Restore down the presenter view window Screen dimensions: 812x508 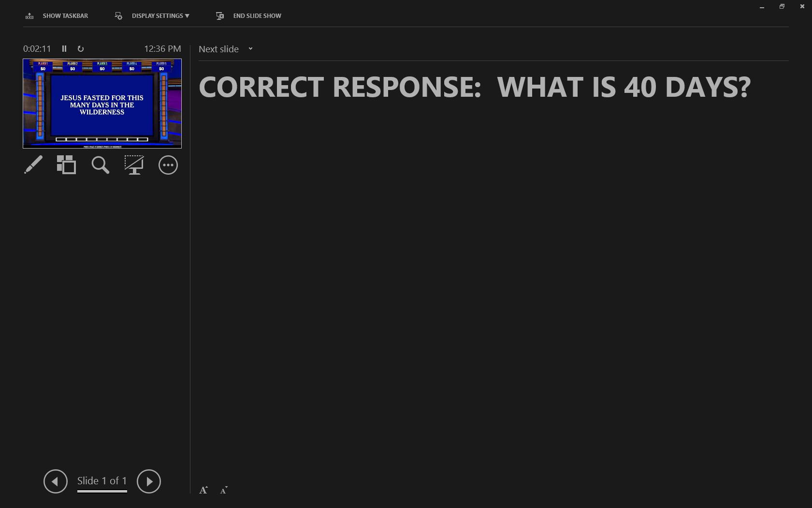(782, 7)
